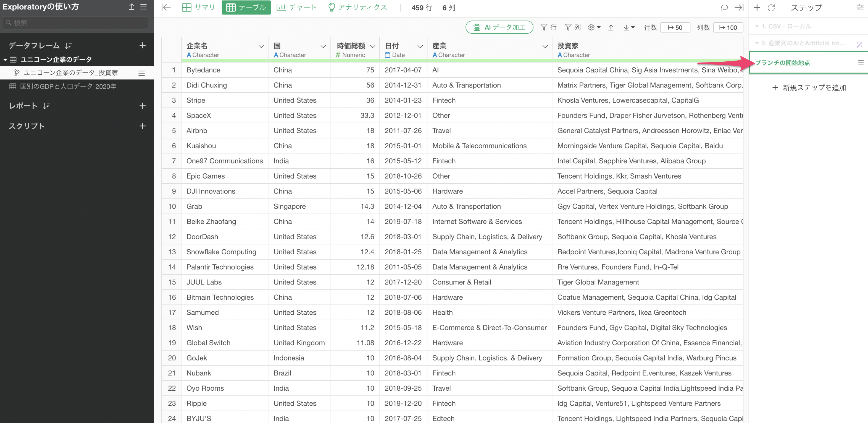The width and height of the screenshot is (868, 423).
Task: Open the steps settings sliders icon
Action: point(860,7)
